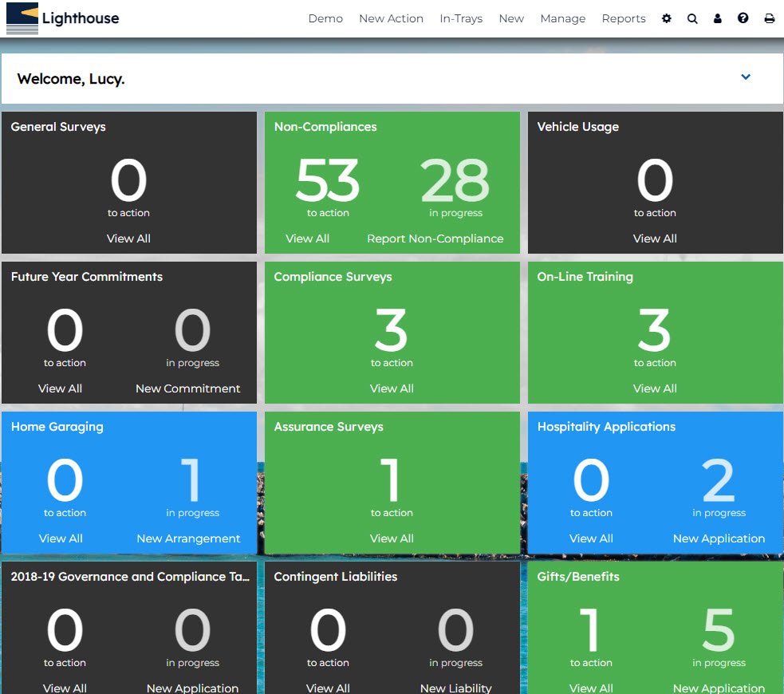Start a New Arrangement for Home Garaging
The height and width of the screenshot is (694, 784).
click(x=188, y=538)
